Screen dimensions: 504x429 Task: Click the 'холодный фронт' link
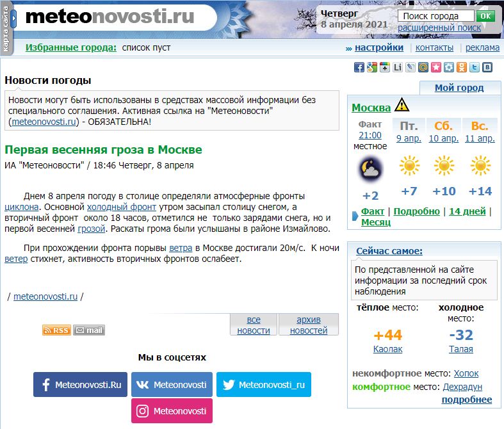[122, 207]
